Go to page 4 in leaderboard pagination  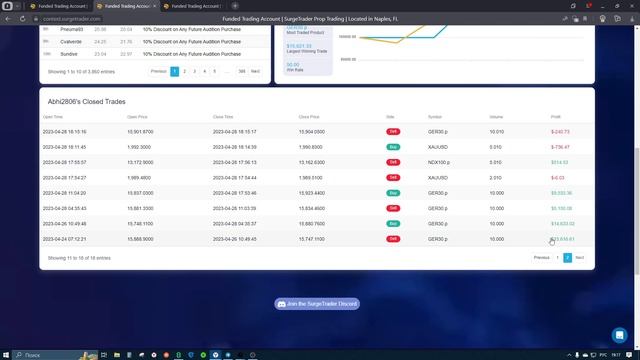click(204, 71)
